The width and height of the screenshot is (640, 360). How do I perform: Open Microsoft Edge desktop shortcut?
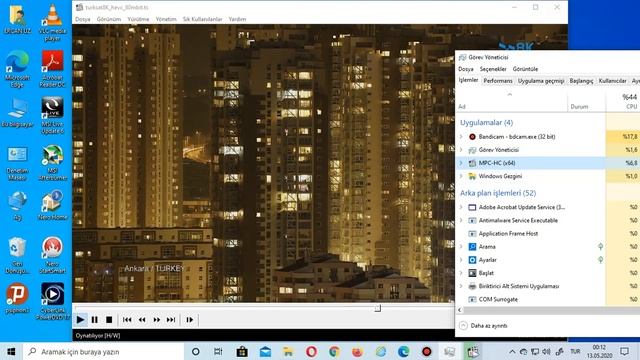18,69
